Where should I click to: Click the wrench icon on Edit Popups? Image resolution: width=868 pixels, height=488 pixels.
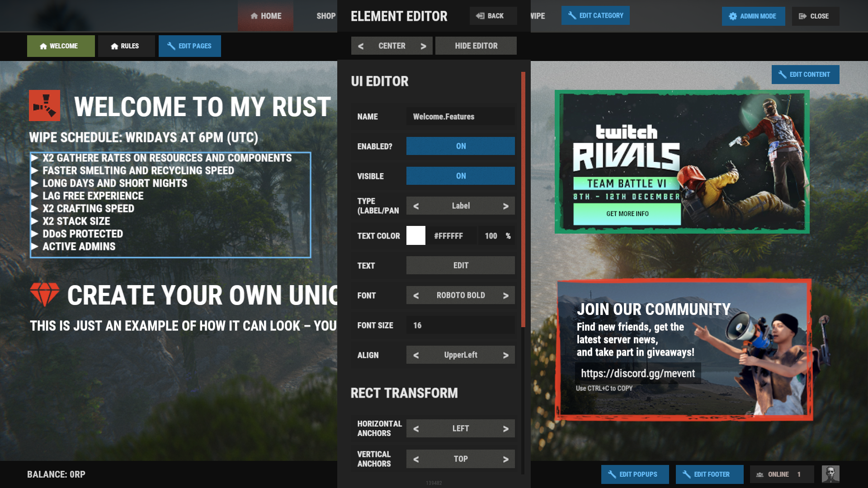coord(612,474)
